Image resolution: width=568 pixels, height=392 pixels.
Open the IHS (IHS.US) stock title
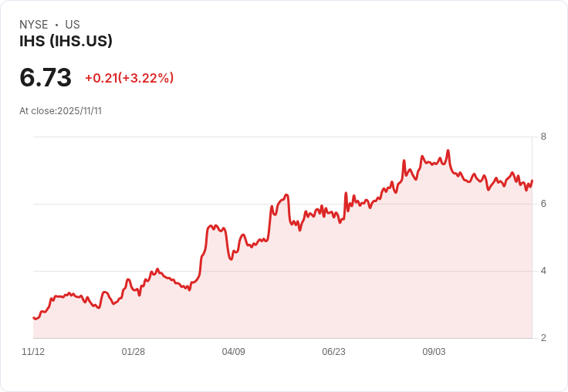point(66,41)
